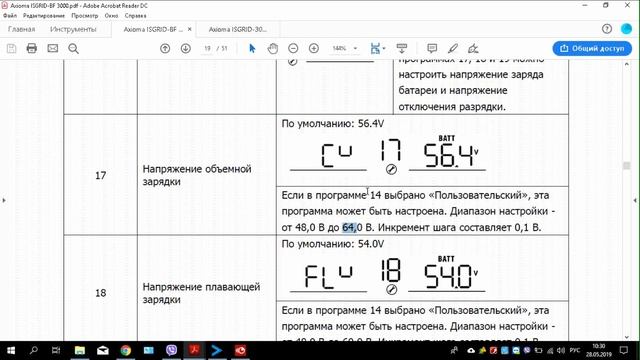640x360 pixels.
Task: Open the Файл menu
Action: click(x=10, y=16)
